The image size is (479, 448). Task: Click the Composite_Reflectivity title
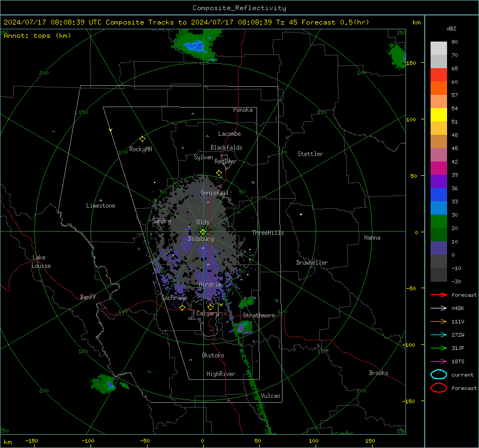pos(240,8)
